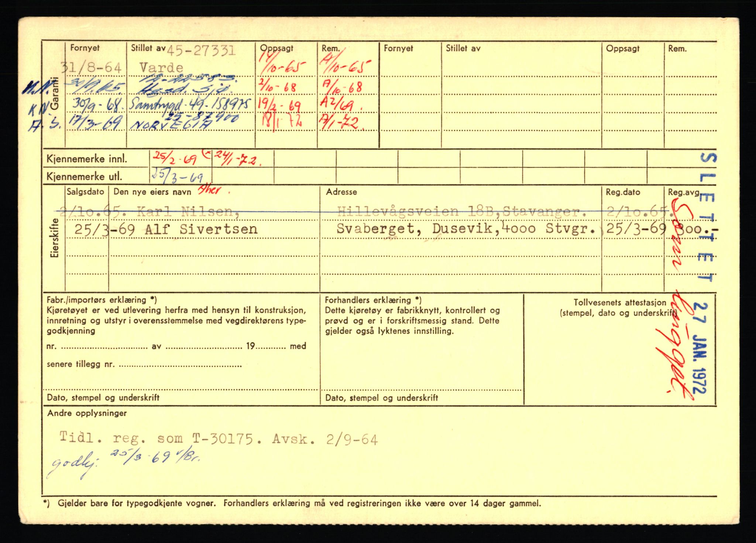Click the Kjennemerke innl. date 25/2-69

175,158
